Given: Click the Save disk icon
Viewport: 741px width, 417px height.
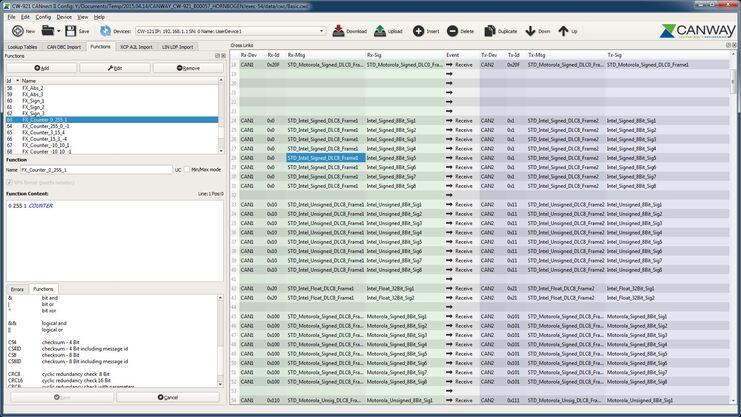Looking at the screenshot, I should point(69,32).
